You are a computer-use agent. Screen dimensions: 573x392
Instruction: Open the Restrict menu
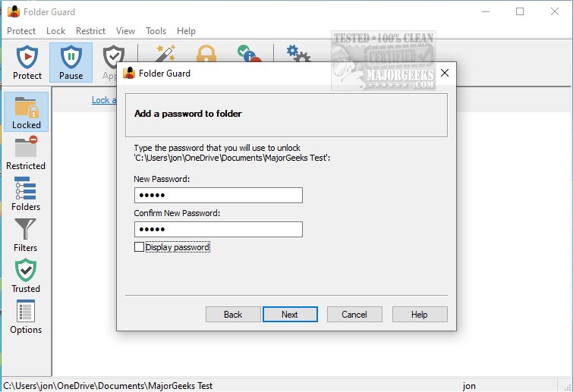[x=90, y=31]
